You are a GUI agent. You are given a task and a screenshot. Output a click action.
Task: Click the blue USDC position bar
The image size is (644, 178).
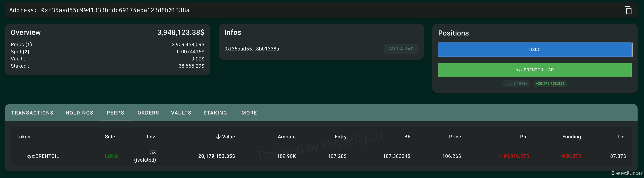click(x=535, y=50)
